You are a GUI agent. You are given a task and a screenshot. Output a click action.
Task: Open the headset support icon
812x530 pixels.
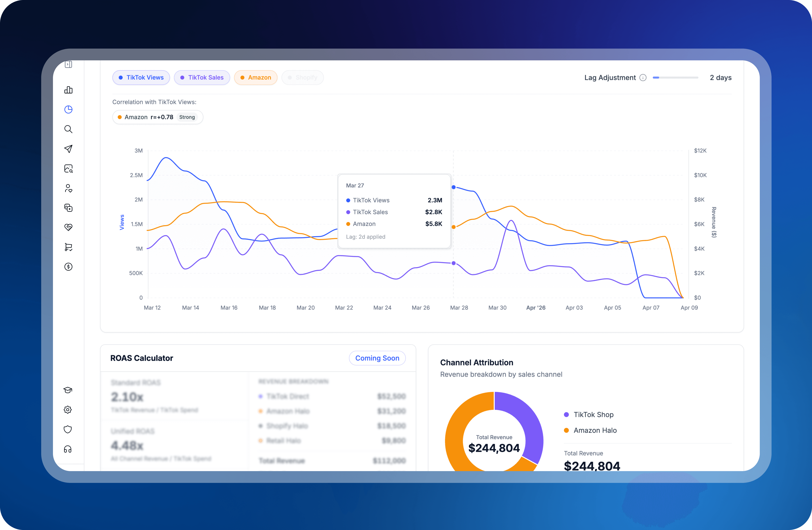click(68, 449)
